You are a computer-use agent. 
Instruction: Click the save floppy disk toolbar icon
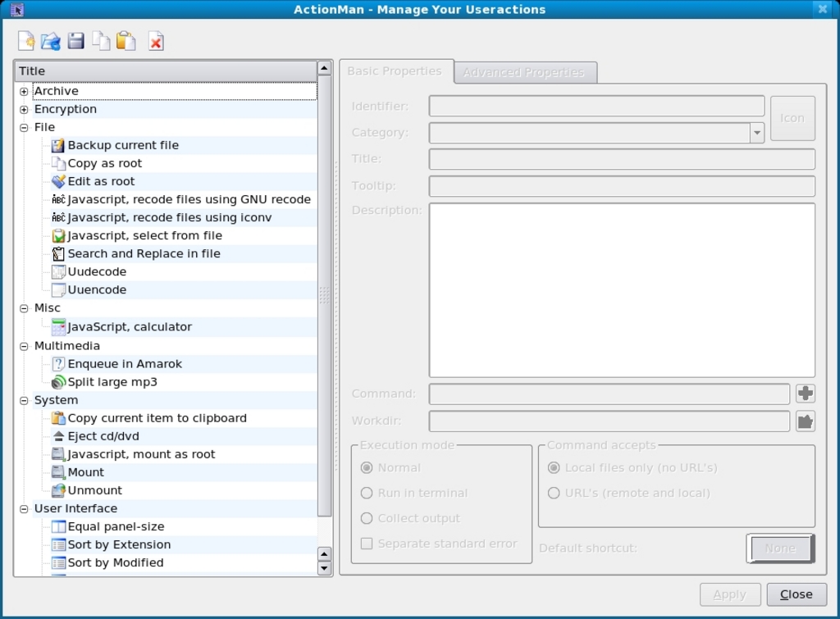tap(75, 41)
